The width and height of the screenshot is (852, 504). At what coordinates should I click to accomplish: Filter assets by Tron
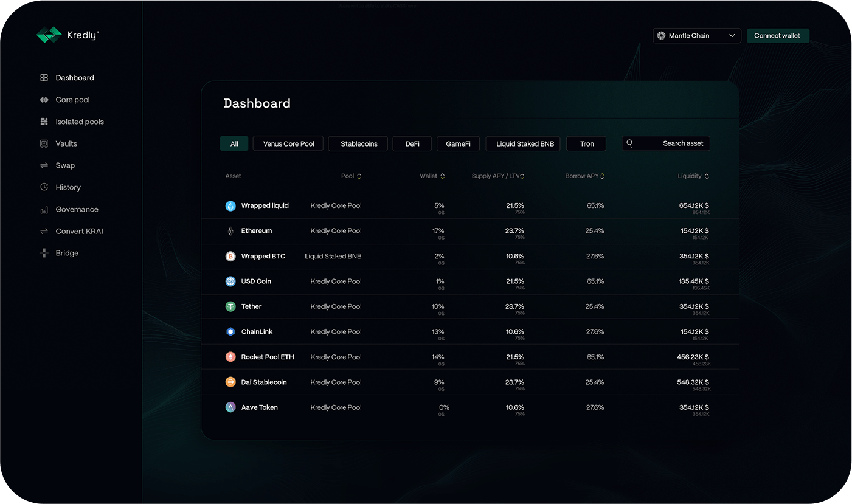click(587, 144)
